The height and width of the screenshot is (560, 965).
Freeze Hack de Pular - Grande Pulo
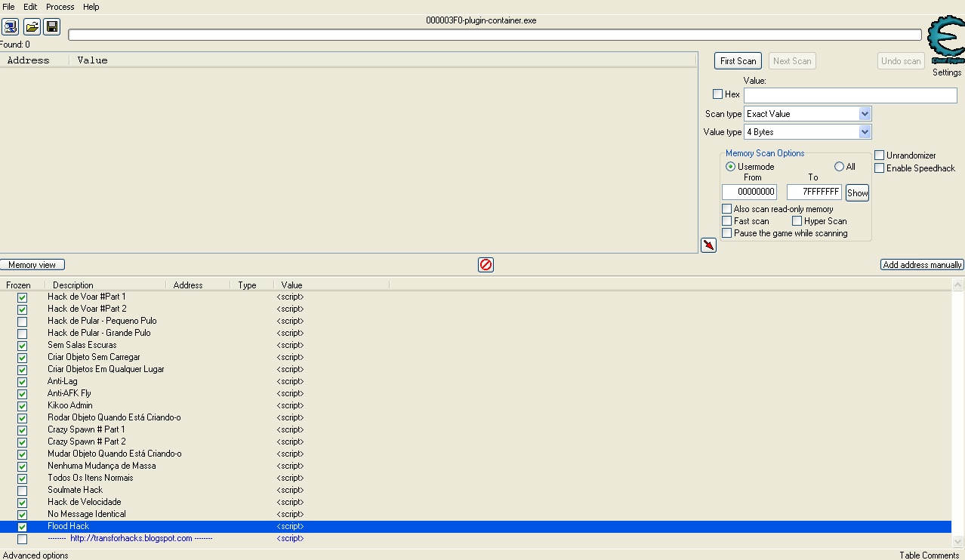(22, 334)
